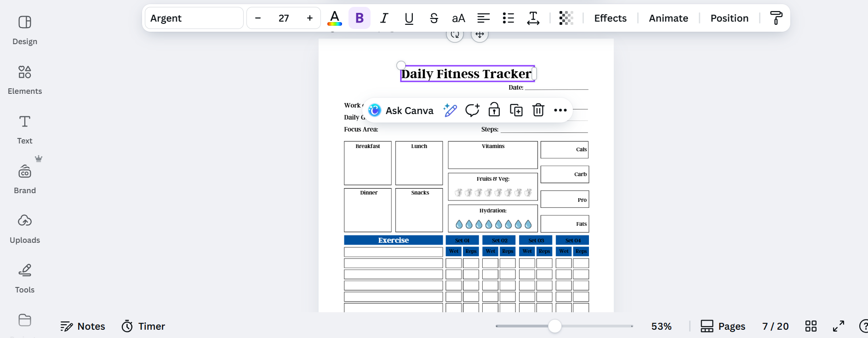Screen dimensions: 868x338
Task: Open the Elements sidebar tab
Action: click(x=25, y=80)
